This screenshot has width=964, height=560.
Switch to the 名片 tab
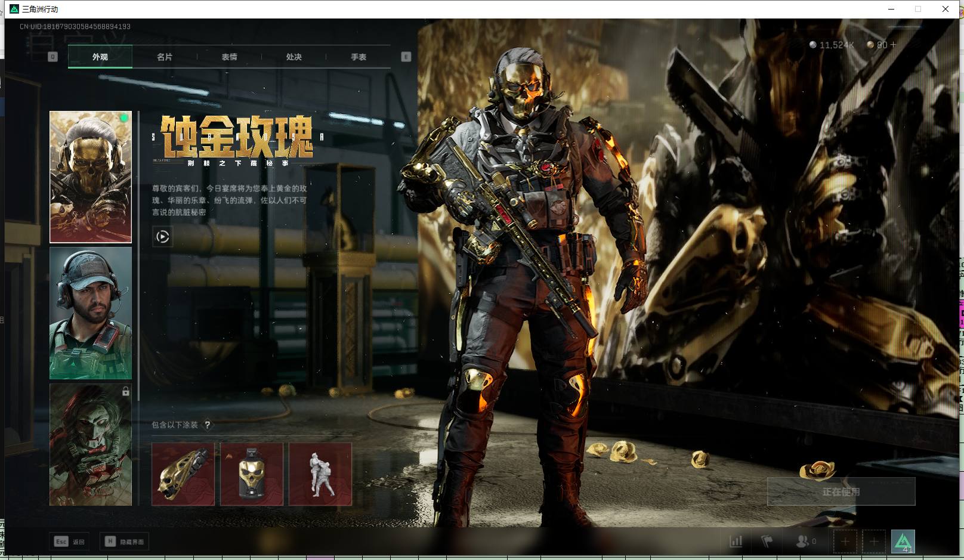tap(165, 57)
